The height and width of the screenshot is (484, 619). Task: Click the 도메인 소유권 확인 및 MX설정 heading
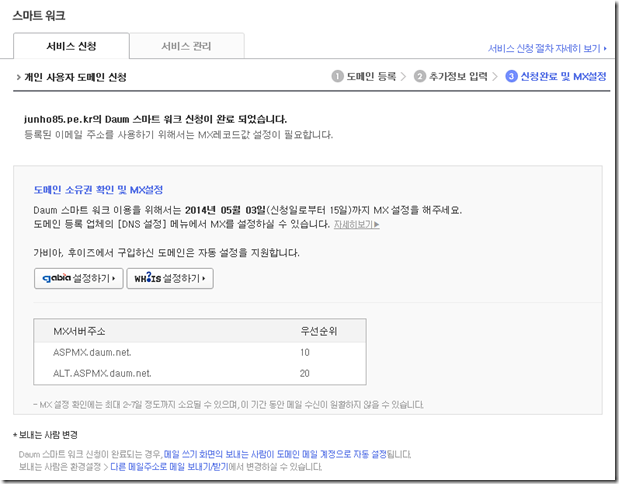(x=98, y=190)
